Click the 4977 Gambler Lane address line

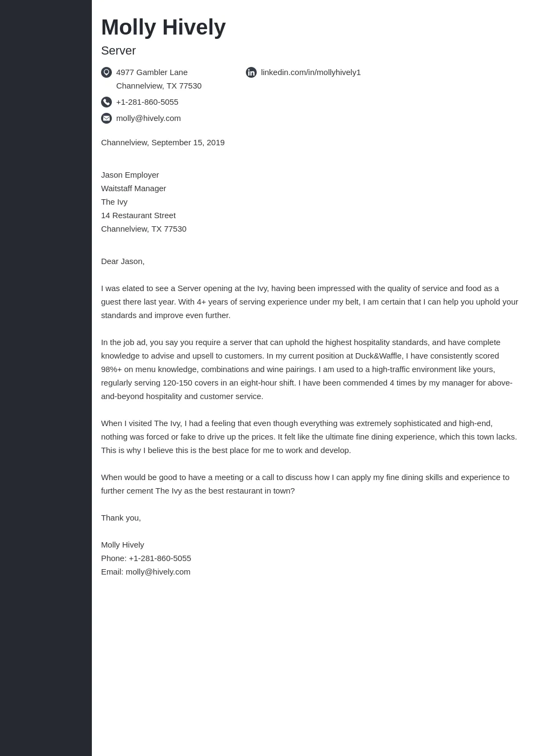coord(152,72)
